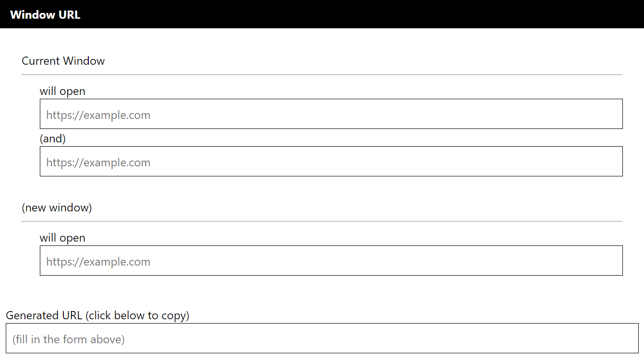The image size is (644, 360).
Task: Focus the first "will open" URL input field
Action: tap(331, 114)
